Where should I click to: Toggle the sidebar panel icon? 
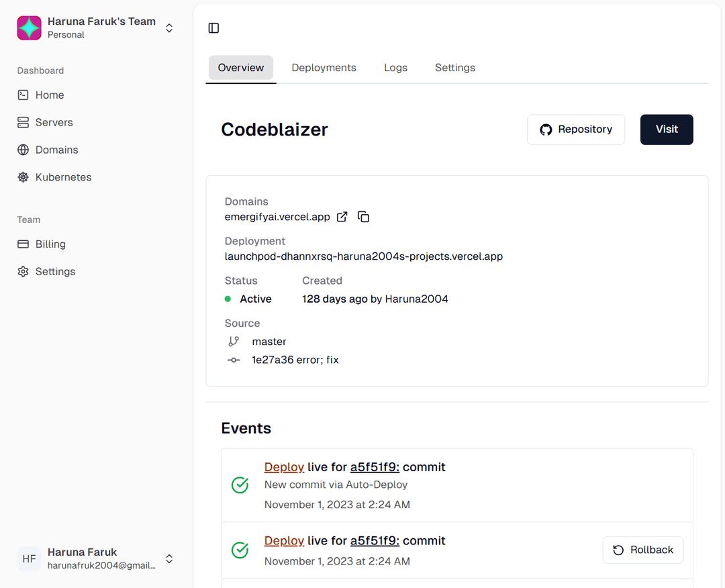pos(213,28)
